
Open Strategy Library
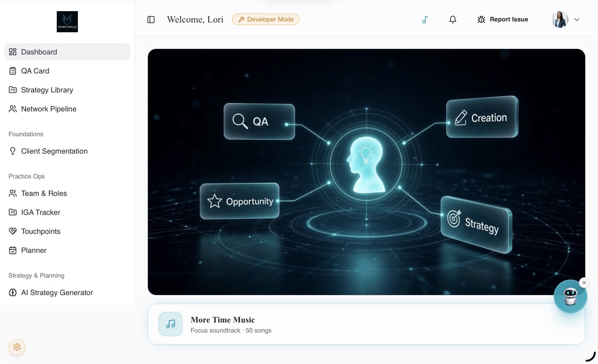(67, 90)
